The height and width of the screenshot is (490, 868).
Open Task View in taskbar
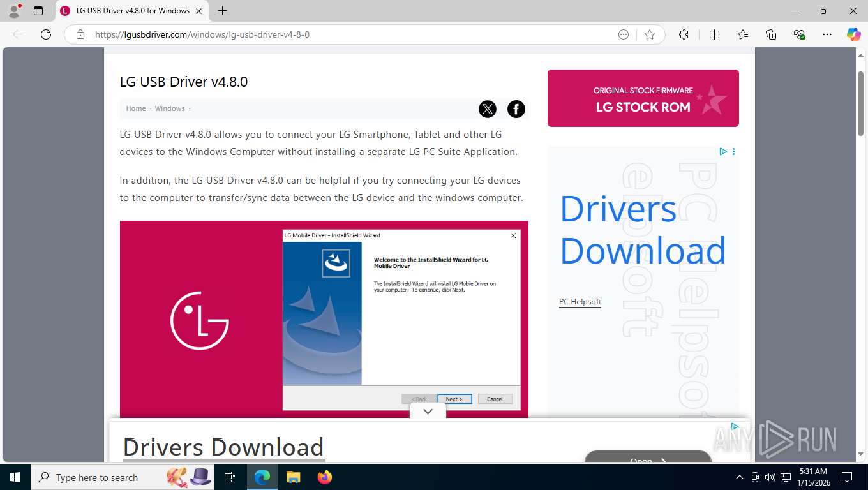(230, 477)
